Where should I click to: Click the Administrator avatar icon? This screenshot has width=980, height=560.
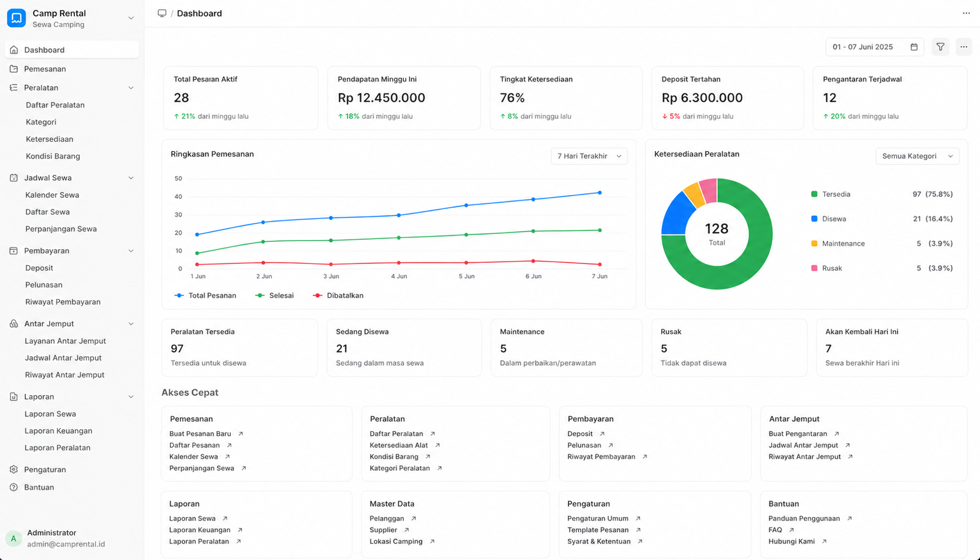point(14,538)
